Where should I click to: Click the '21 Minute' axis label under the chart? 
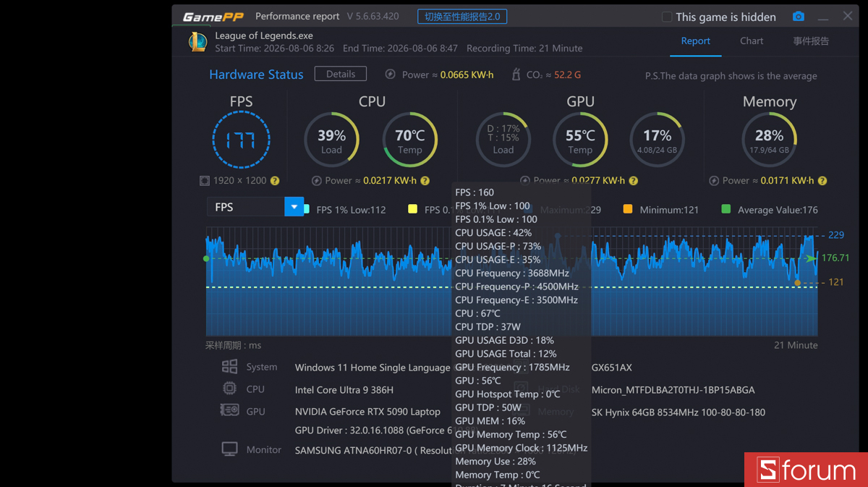[796, 345]
